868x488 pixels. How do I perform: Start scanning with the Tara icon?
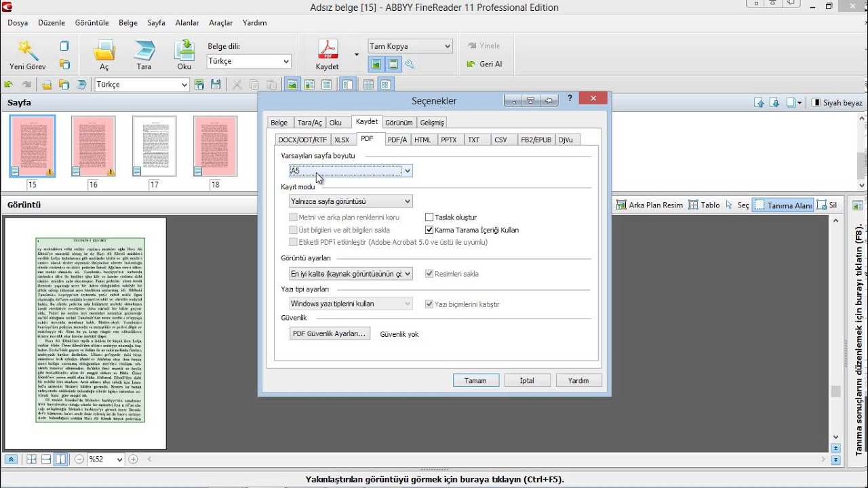pyautogui.click(x=144, y=51)
